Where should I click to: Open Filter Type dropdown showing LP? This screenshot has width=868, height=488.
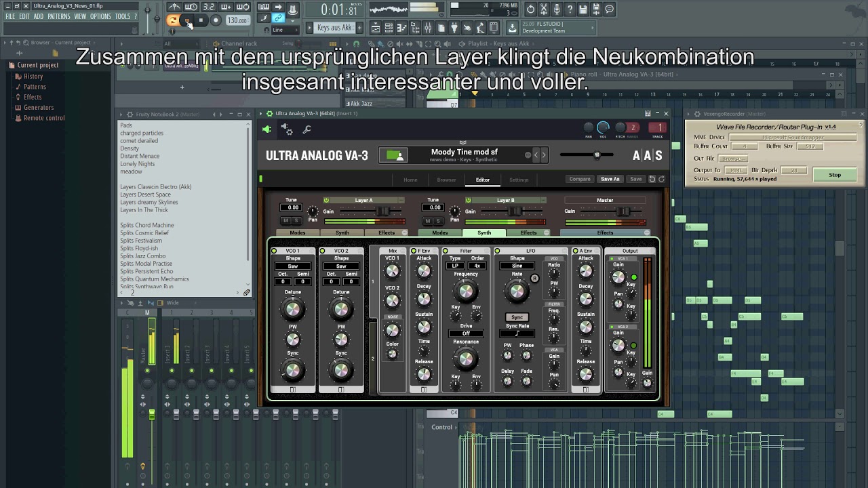[x=456, y=266]
